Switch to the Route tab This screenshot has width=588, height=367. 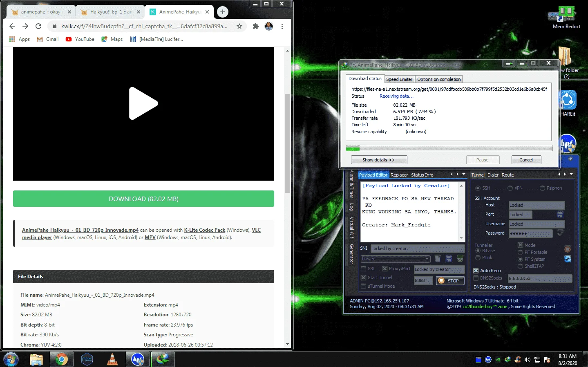tap(508, 175)
